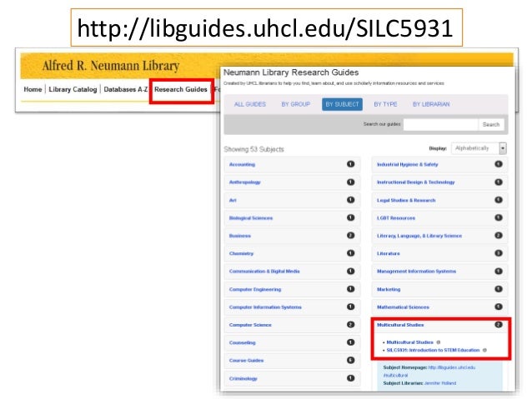The width and height of the screenshot is (532, 399).
Task: Open Instructional Design & Technology subject
Action: 415,182
